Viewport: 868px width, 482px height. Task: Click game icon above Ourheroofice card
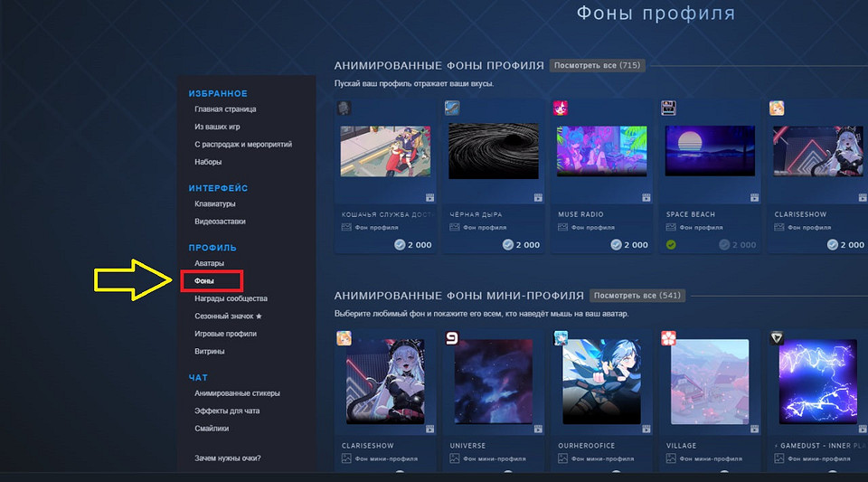pyautogui.click(x=561, y=338)
